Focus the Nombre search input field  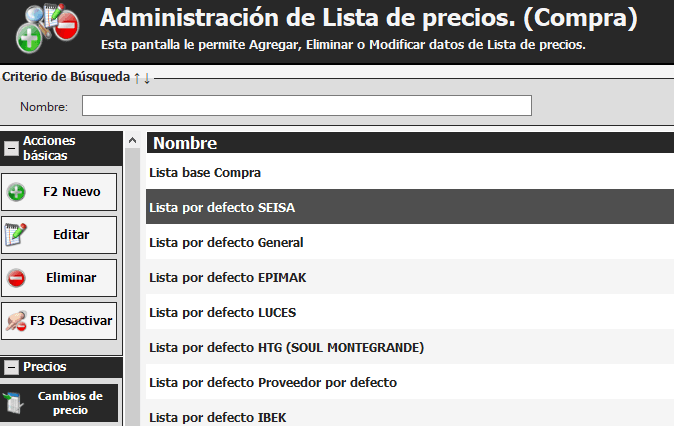306,106
